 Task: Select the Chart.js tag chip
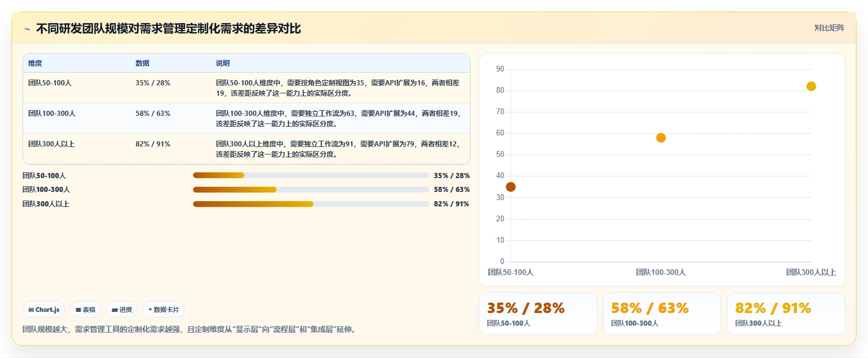pos(44,310)
